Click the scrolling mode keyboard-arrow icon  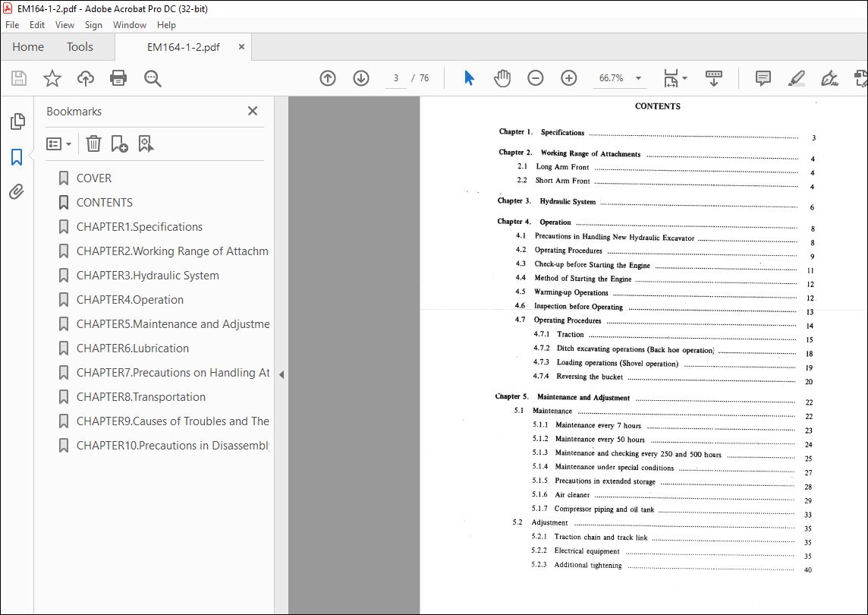pos(713,78)
